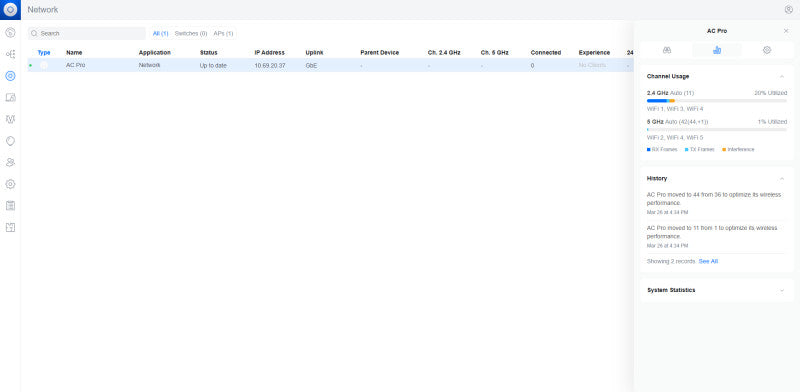Click the 5 GHz channel utilization bar
The width and height of the screenshot is (800, 392).
point(717,130)
